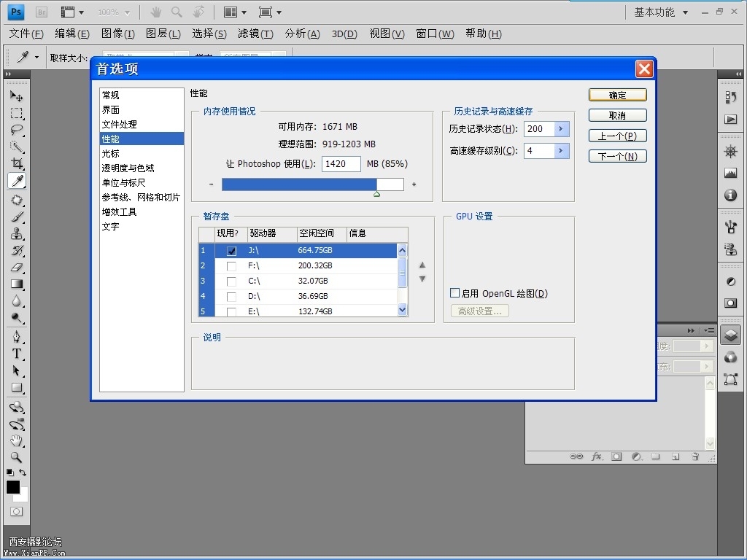The width and height of the screenshot is (747, 560).
Task: Switch to 界面 preferences category
Action: click(111, 110)
